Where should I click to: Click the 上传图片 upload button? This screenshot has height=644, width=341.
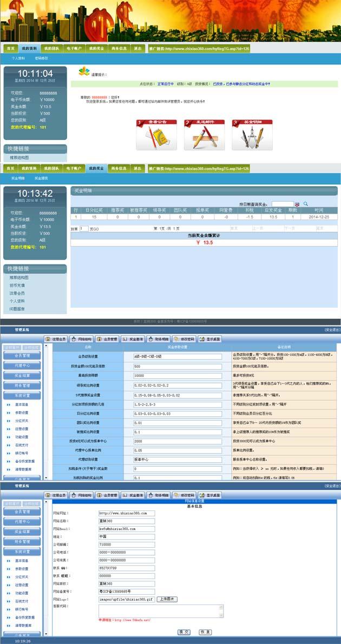[x=167, y=599]
